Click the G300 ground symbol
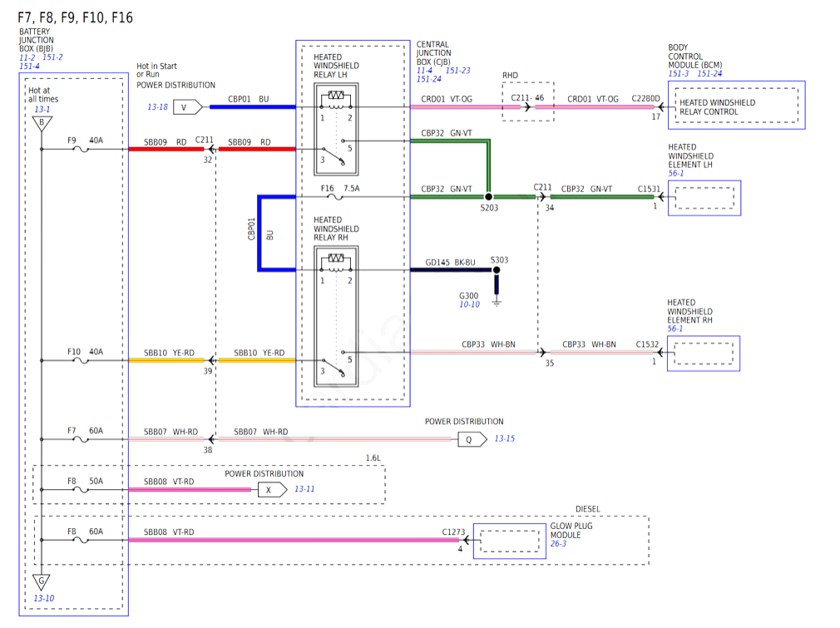 (x=497, y=302)
